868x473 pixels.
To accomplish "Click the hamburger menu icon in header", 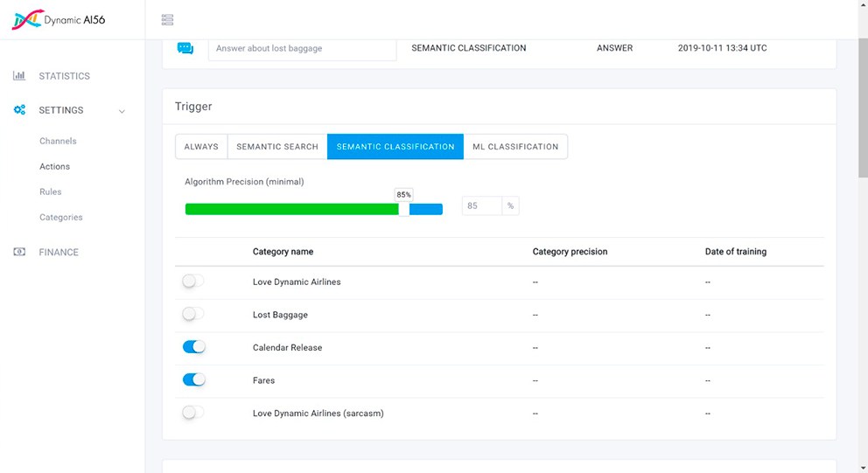I will [168, 19].
